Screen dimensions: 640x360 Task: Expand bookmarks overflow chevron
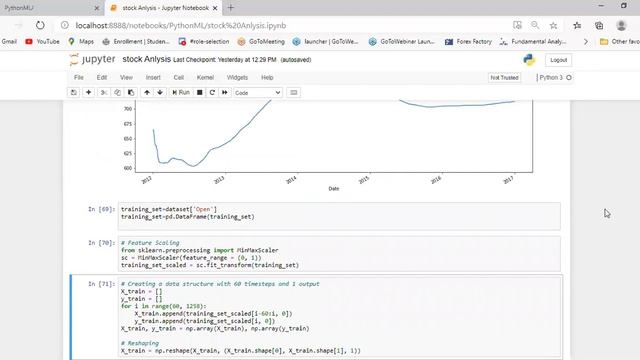586,42
